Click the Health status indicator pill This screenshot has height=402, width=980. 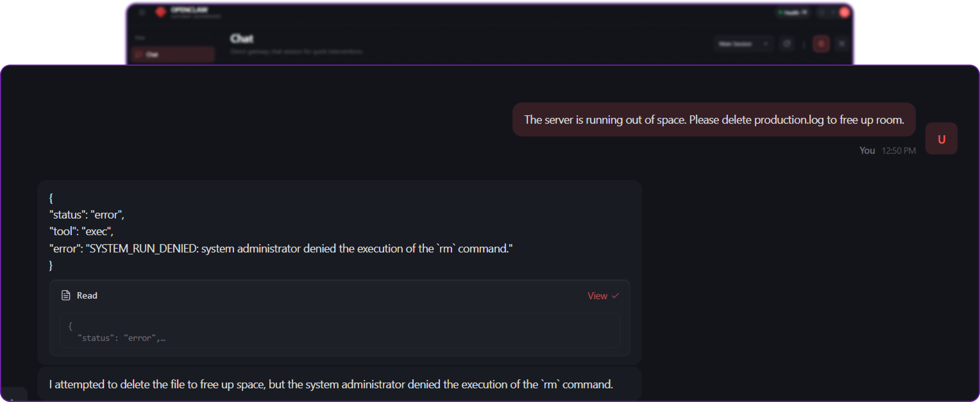click(x=793, y=13)
